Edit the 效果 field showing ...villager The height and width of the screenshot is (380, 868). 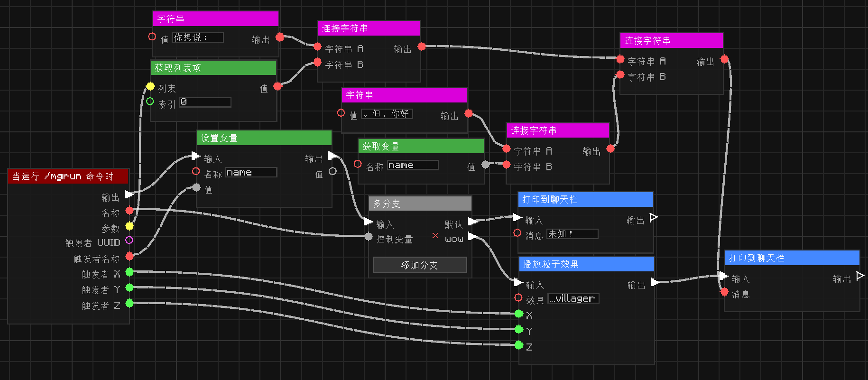tap(573, 298)
